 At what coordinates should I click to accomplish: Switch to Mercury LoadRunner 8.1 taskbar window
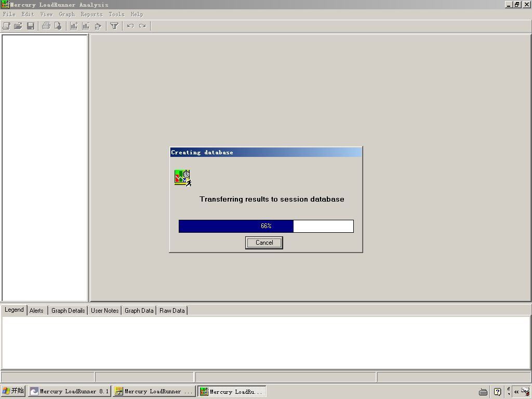click(70, 391)
